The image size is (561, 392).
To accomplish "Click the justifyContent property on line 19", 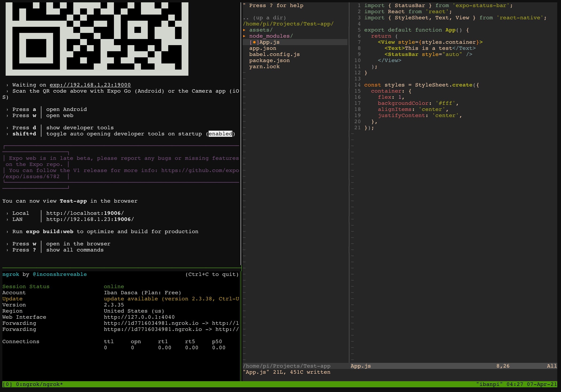I will point(401,115).
